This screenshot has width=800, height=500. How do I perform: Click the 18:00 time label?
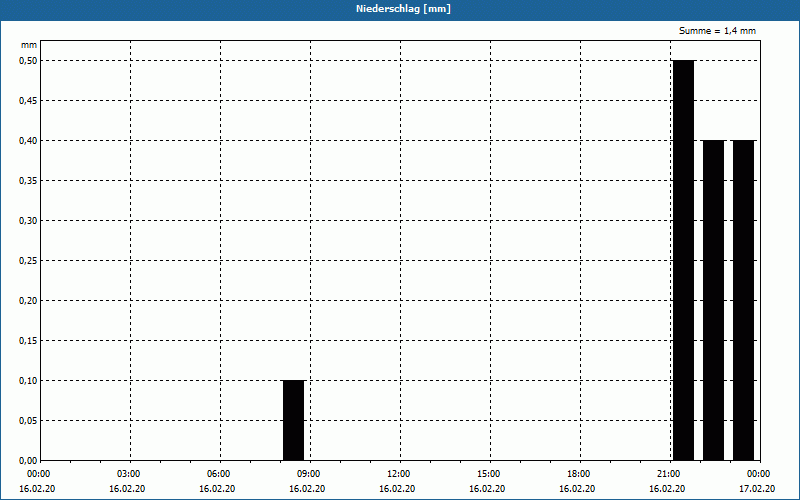point(579,474)
